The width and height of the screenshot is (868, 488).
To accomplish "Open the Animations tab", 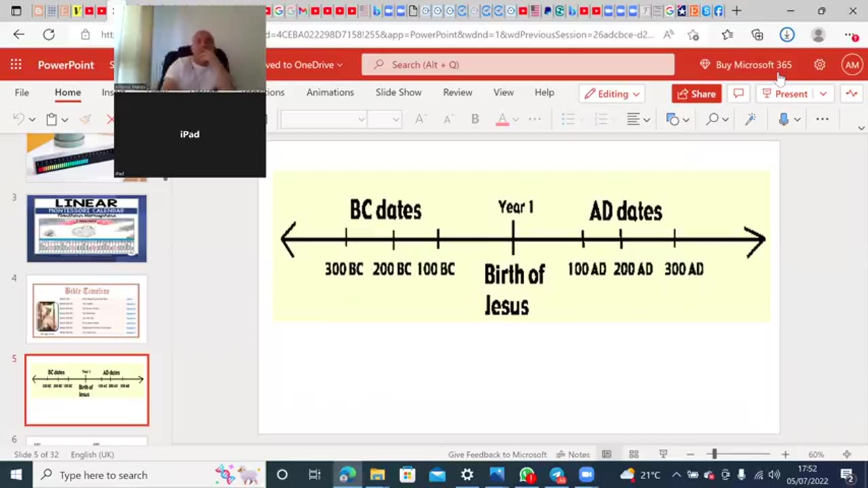I will pyautogui.click(x=330, y=92).
